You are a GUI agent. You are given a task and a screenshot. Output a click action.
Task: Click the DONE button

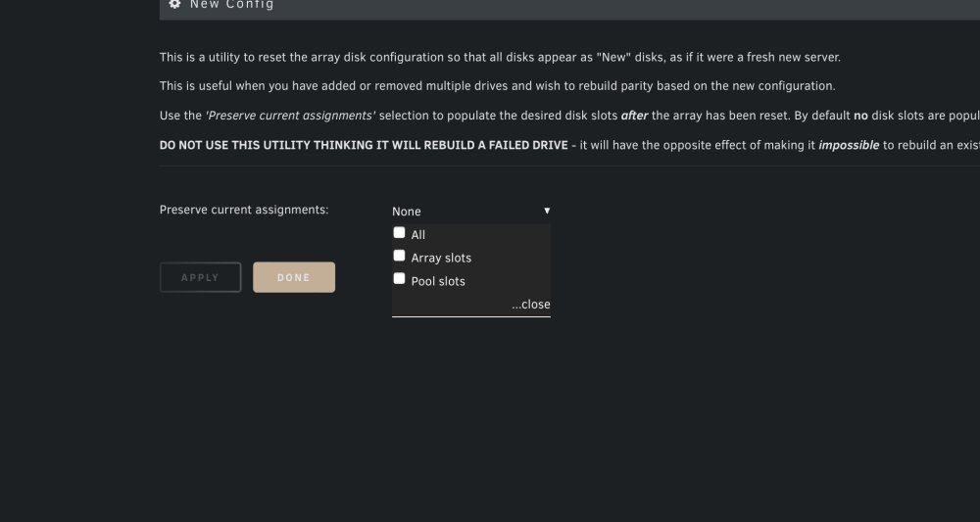294,277
